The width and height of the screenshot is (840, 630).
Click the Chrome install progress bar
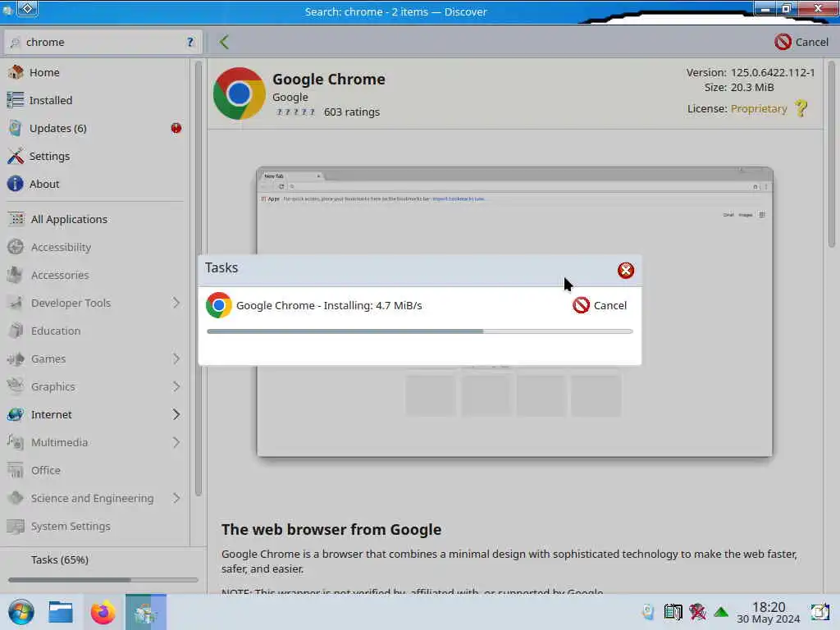point(419,331)
